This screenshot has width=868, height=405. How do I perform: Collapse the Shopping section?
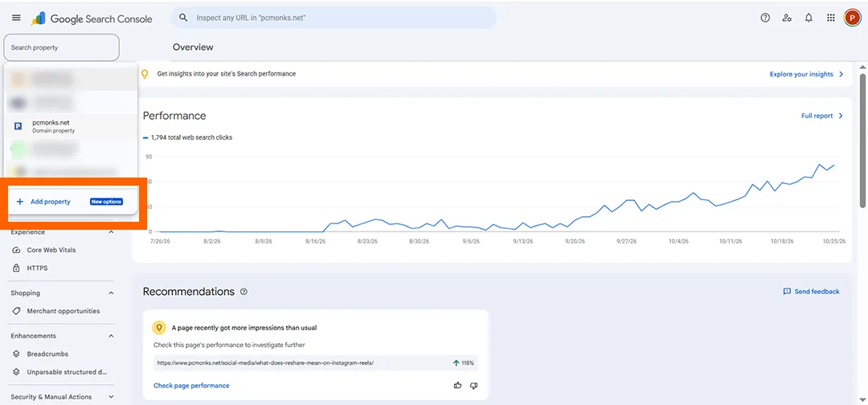pos(111,293)
